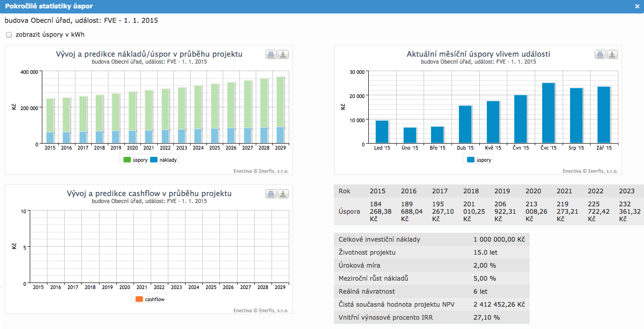This screenshot has height=329, width=644.
Task: Click the green úspory color swatch
Action: (x=127, y=160)
